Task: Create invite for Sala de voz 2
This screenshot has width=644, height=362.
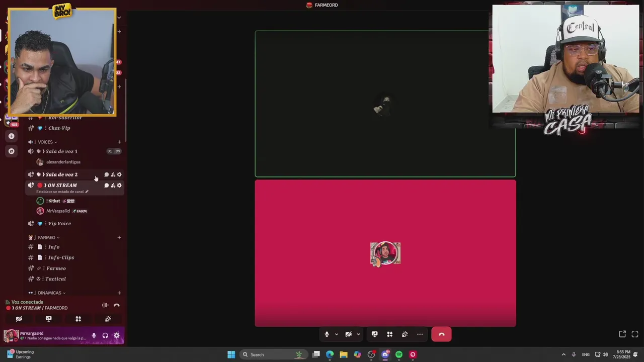Action: coord(113,174)
